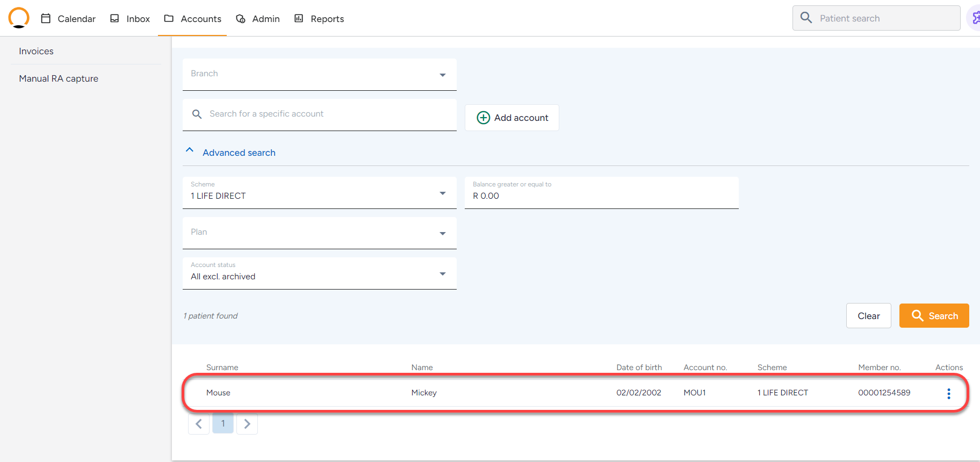Click the Add account button
Image resolution: width=980 pixels, height=462 pixels.
point(512,118)
